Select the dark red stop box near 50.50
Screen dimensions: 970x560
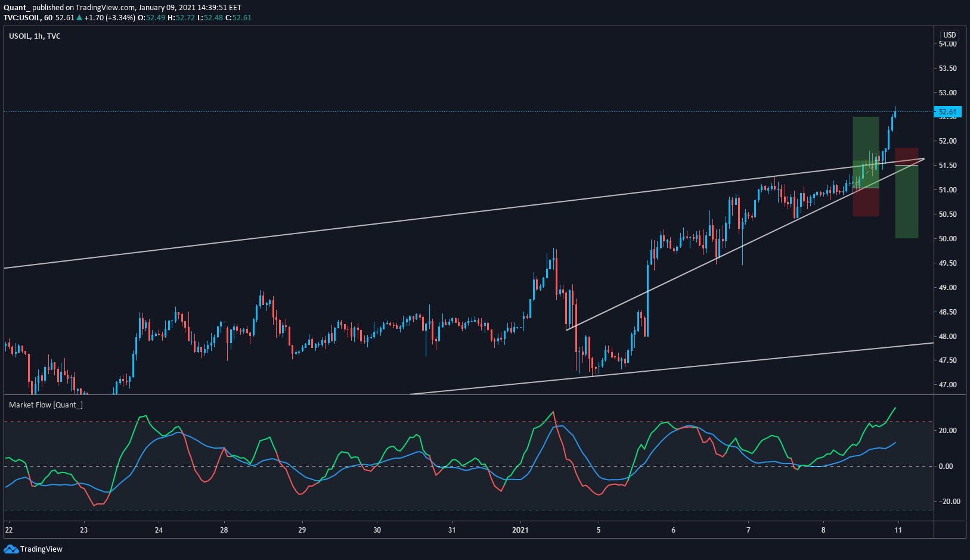(x=866, y=202)
